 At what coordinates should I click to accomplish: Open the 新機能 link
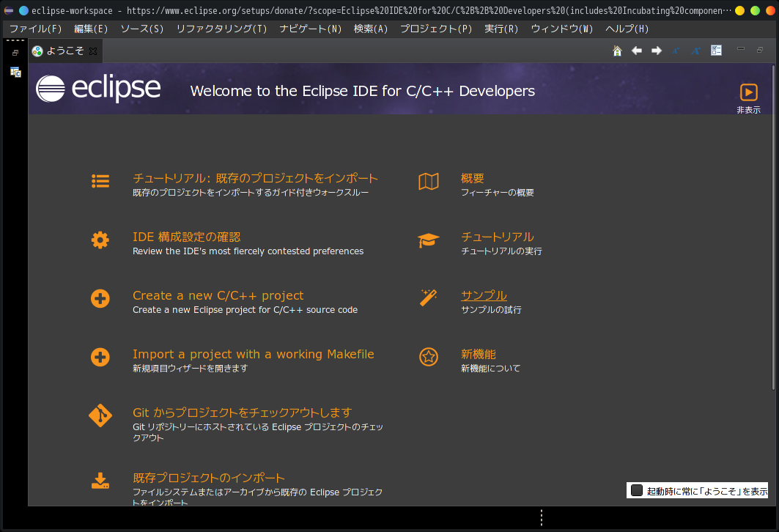479,354
